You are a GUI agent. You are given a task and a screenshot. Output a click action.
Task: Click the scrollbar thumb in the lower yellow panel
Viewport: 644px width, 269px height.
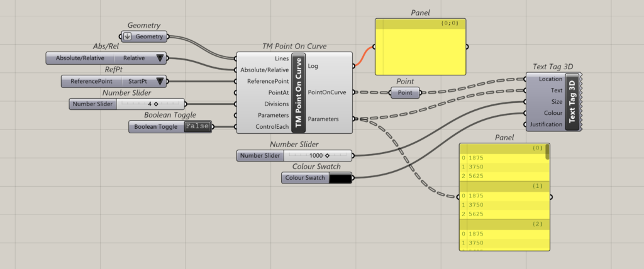pos(547,152)
